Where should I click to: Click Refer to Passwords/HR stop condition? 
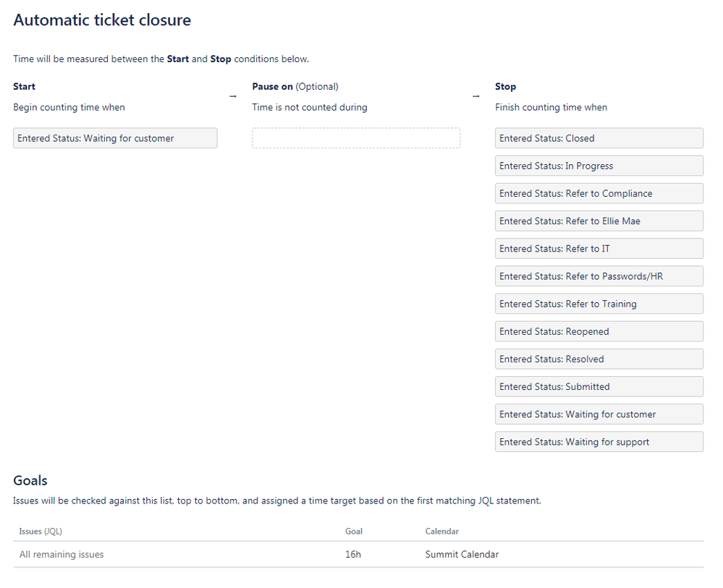[599, 276]
